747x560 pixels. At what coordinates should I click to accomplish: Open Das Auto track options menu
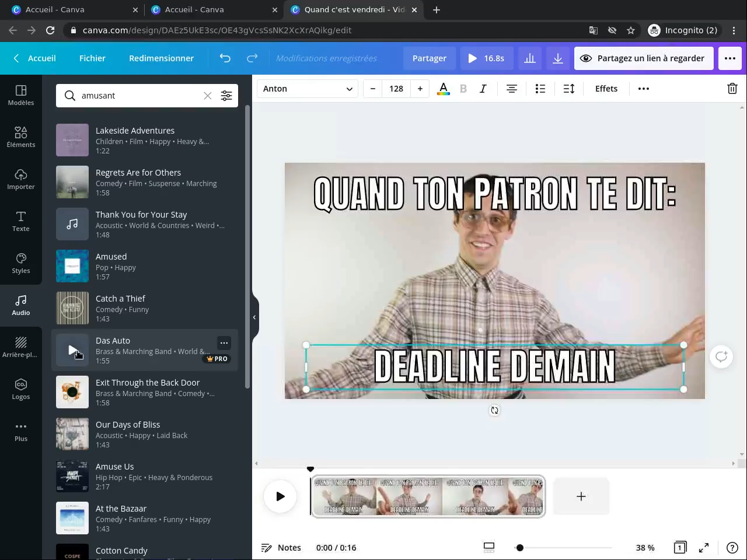pyautogui.click(x=224, y=342)
